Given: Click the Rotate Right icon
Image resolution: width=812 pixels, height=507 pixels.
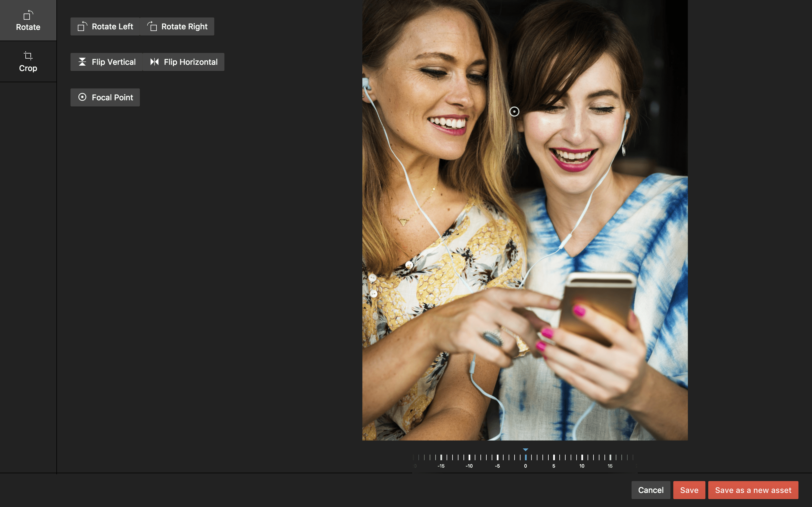Looking at the screenshot, I should click(152, 26).
